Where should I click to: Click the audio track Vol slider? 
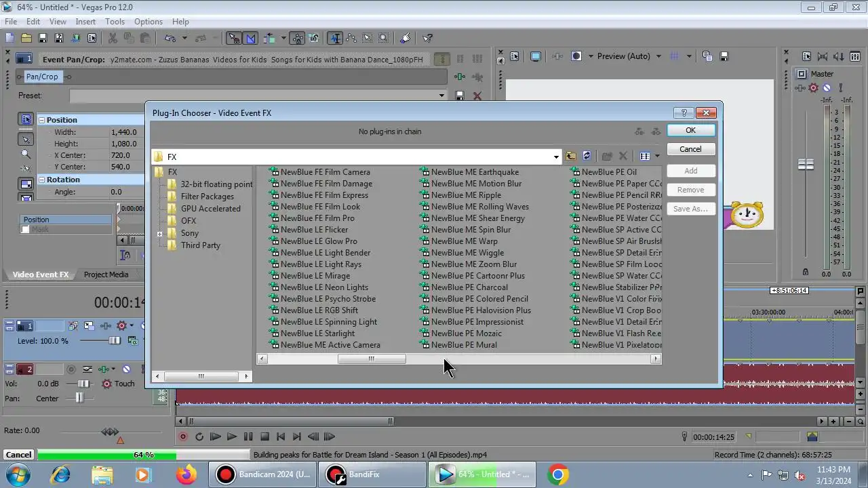83,384
